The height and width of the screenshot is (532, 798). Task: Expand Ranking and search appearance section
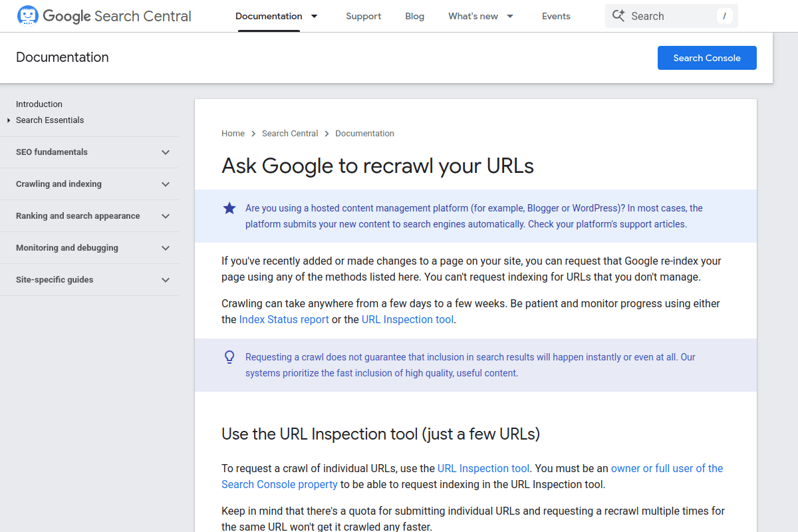tap(166, 216)
